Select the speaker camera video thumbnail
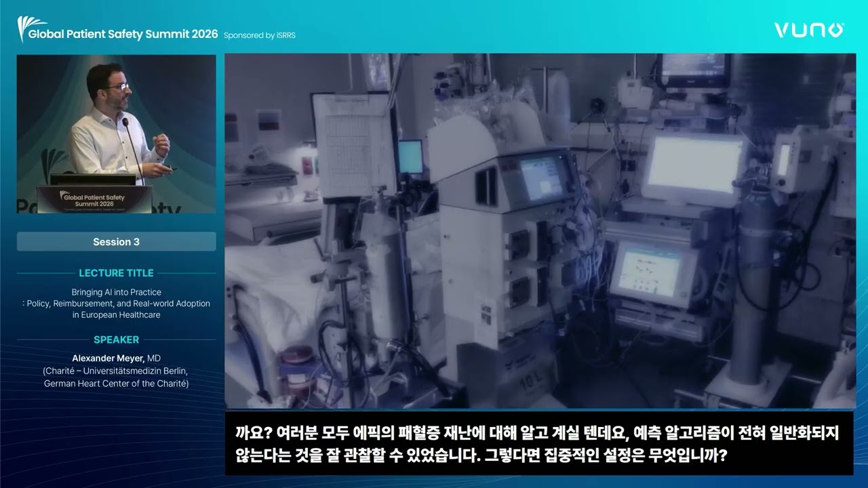Screen dimensions: 868x488 [117, 134]
